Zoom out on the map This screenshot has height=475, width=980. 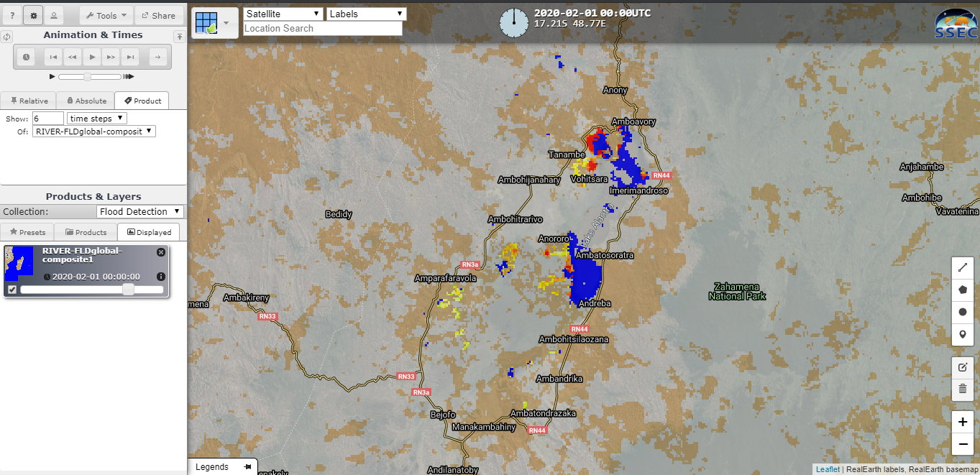pos(963,445)
